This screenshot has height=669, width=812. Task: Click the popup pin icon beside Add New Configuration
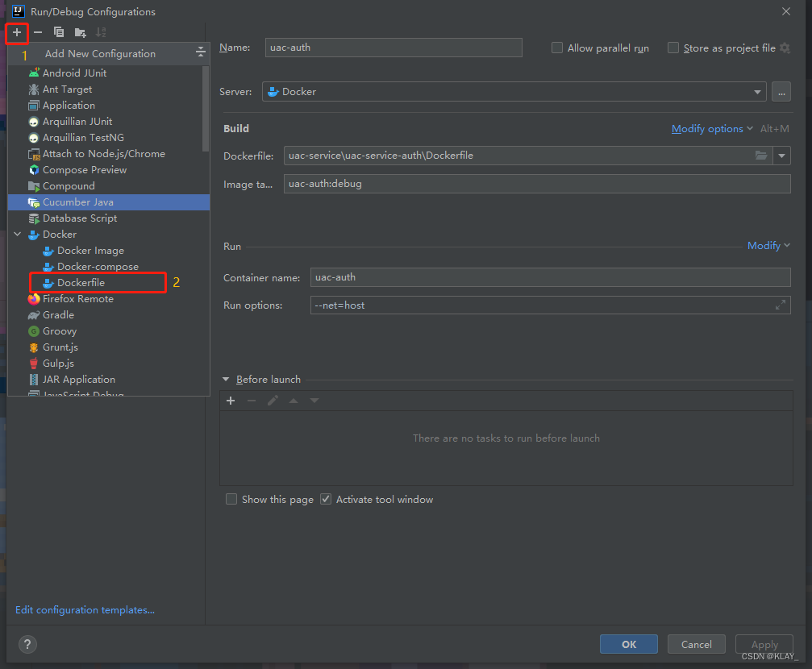201,52
